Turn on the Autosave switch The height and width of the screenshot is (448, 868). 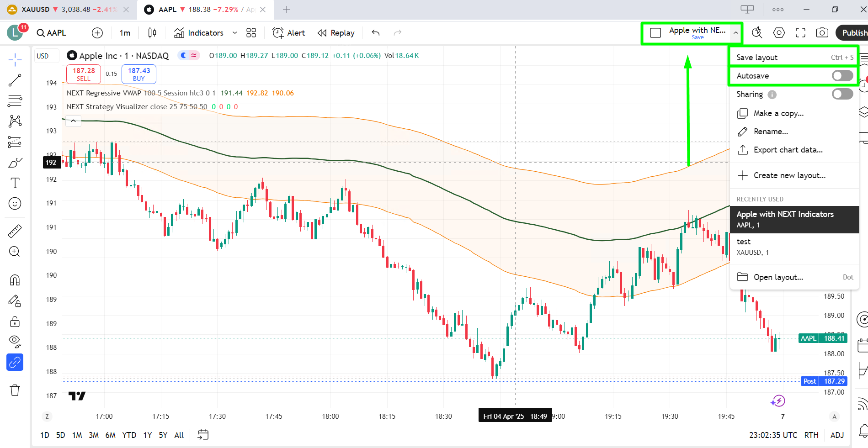point(842,76)
